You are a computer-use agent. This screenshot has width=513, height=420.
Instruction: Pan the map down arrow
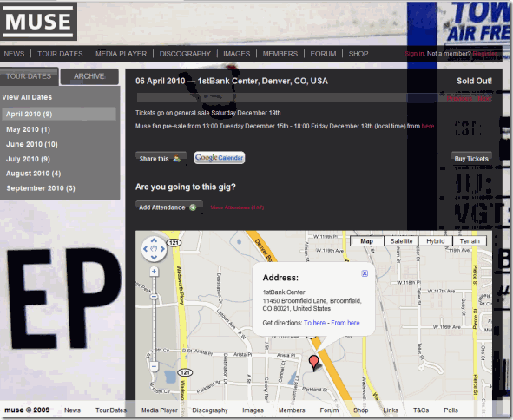(x=154, y=258)
